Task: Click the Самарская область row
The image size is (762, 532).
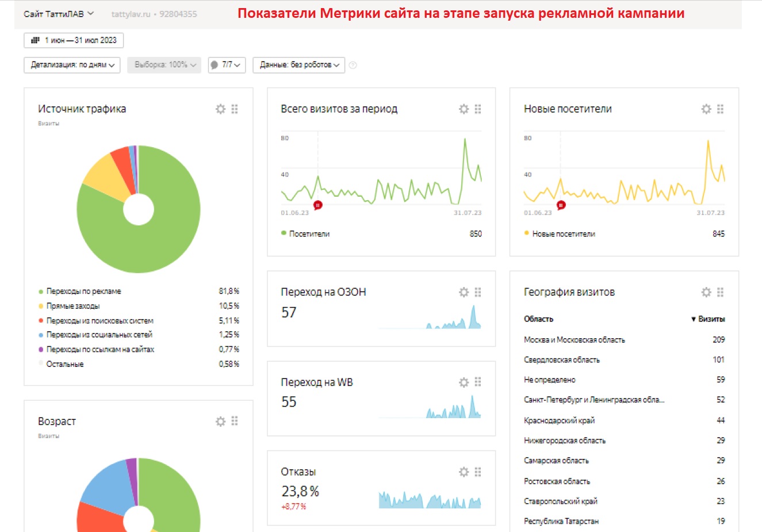Action: 624,461
